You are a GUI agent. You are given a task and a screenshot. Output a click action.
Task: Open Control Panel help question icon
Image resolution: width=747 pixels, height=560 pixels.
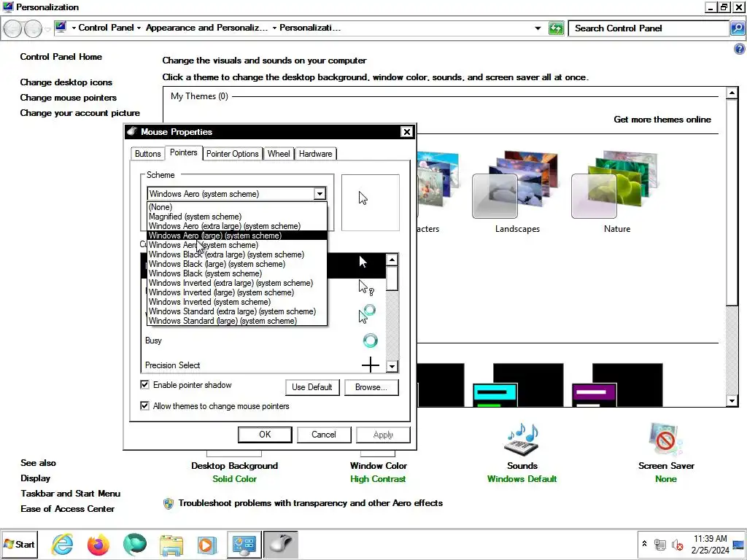point(740,49)
